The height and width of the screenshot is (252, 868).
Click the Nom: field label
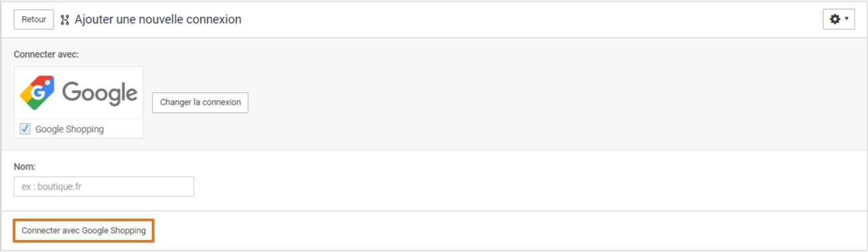pyautogui.click(x=25, y=166)
